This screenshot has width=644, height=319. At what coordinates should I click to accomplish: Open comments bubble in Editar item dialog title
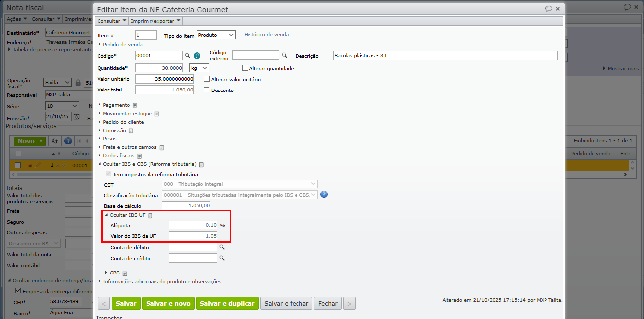pyautogui.click(x=548, y=9)
